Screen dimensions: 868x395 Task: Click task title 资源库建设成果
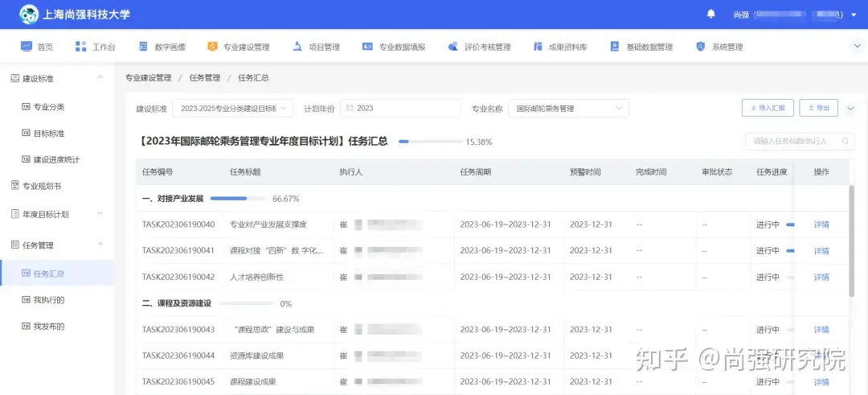click(x=257, y=356)
